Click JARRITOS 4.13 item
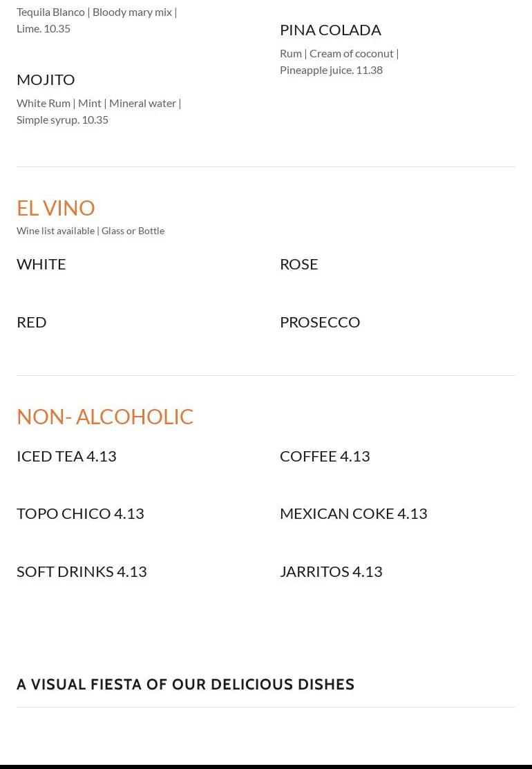Viewport: 532px width, 769px height. pos(331,571)
